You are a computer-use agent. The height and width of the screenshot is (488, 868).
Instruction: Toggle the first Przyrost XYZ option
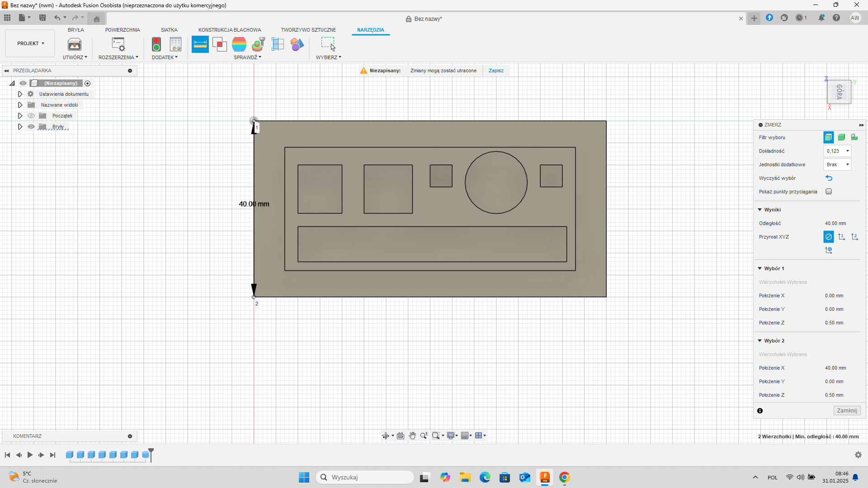tap(829, 237)
